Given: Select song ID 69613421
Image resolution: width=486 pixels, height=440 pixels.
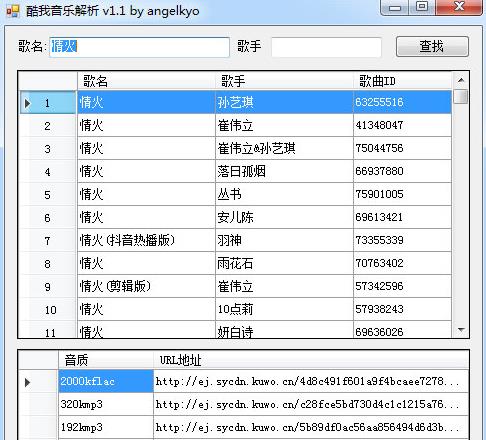Looking at the screenshot, I should coord(403,217).
